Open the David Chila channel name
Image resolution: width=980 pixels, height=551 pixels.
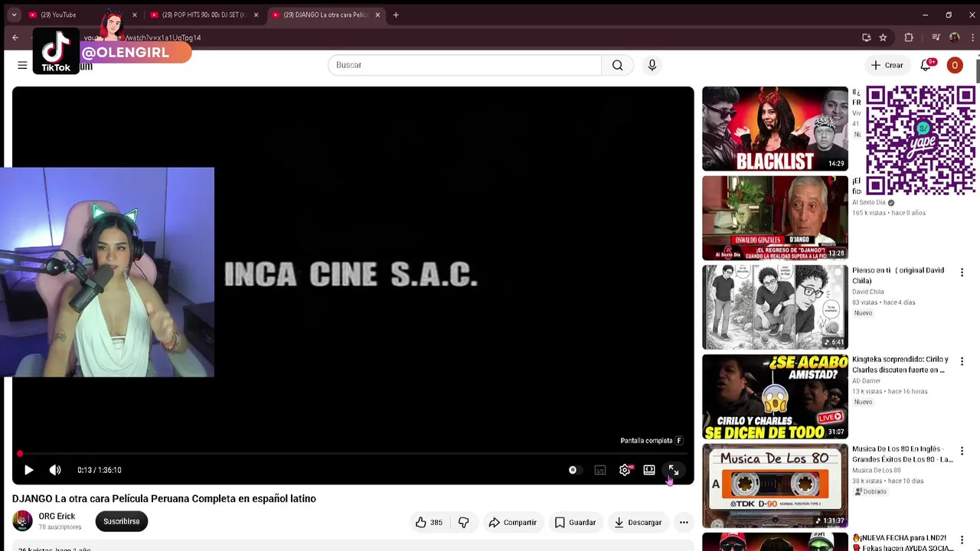pyautogui.click(x=868, y=292)
